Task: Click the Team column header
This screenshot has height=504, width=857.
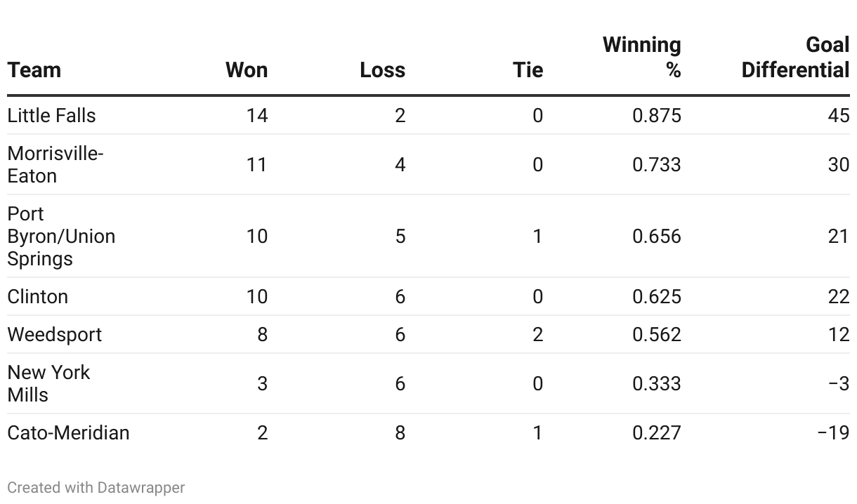Action: click(34, 70)
